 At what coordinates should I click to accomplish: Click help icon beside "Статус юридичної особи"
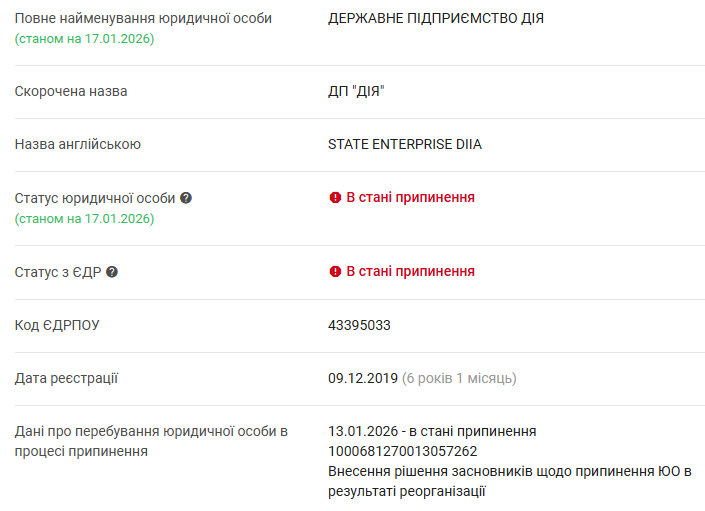[186, 198]
